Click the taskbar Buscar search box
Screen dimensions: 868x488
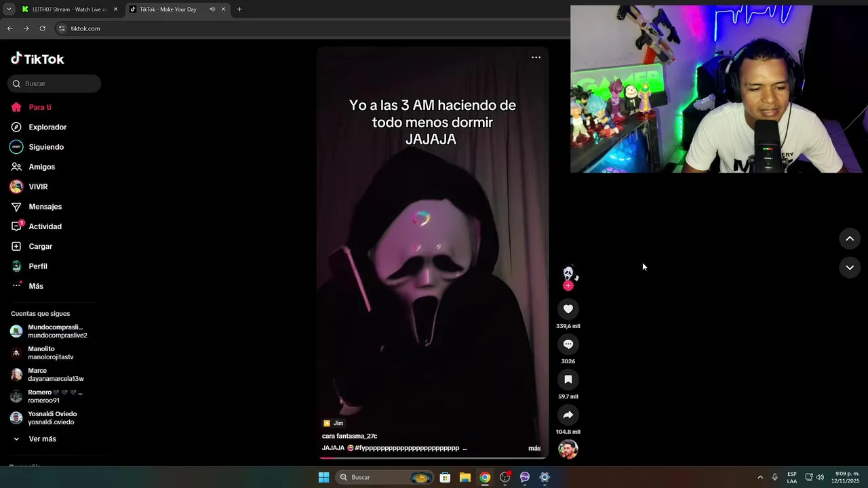pyautogui.click(x=386, y=477)
